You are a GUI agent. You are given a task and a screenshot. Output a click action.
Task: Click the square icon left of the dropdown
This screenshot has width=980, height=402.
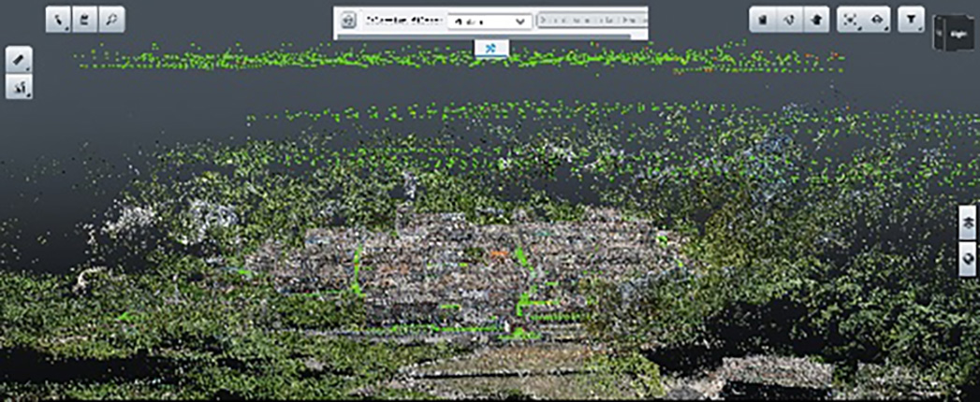(347, 21)
